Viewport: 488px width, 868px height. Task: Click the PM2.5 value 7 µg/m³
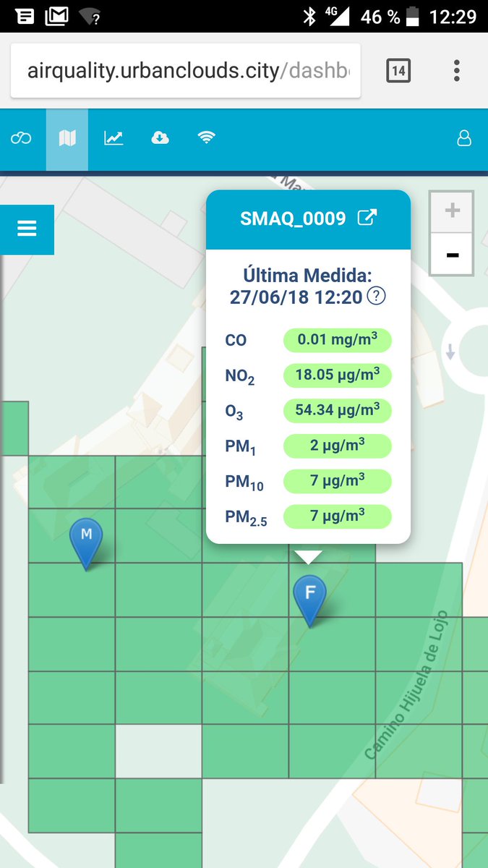coord(337,516)
